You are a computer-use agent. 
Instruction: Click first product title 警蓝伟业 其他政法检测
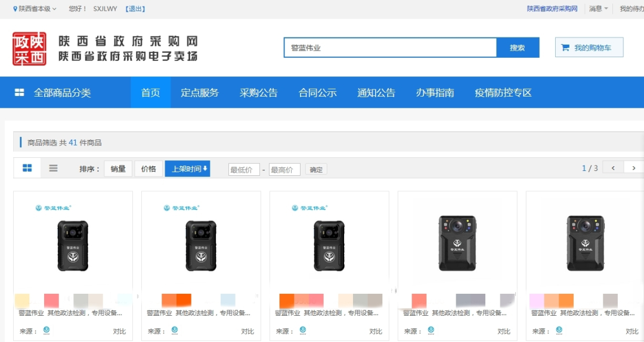tap(70, 313)
